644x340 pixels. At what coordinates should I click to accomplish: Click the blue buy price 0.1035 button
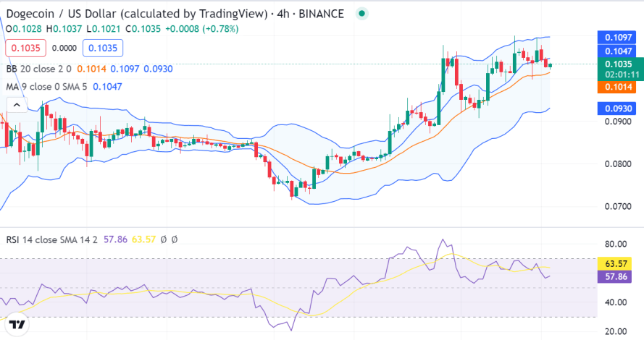pyautogui.click(x=103, y=48)
